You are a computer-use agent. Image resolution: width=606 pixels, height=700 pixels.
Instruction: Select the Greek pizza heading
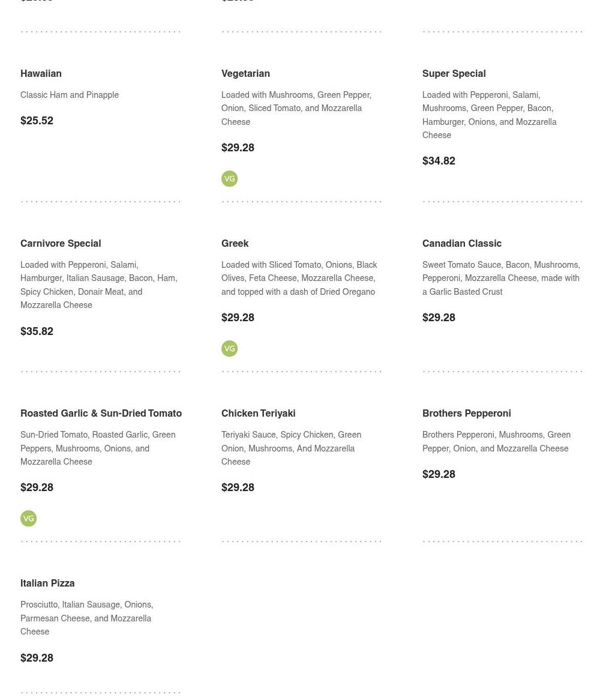(235, 244)
